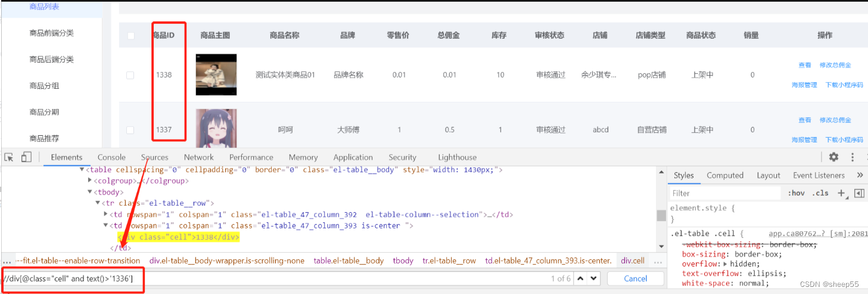Viewport: 868px width, 294px height.
Task: Toggle the device toolbar icon in DevTools
Action: coord(26,157)
